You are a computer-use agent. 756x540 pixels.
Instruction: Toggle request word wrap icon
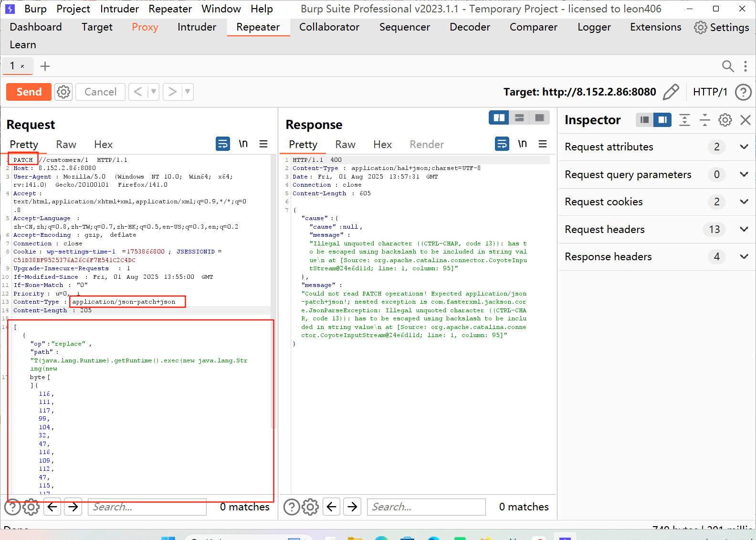pos(223,144)
